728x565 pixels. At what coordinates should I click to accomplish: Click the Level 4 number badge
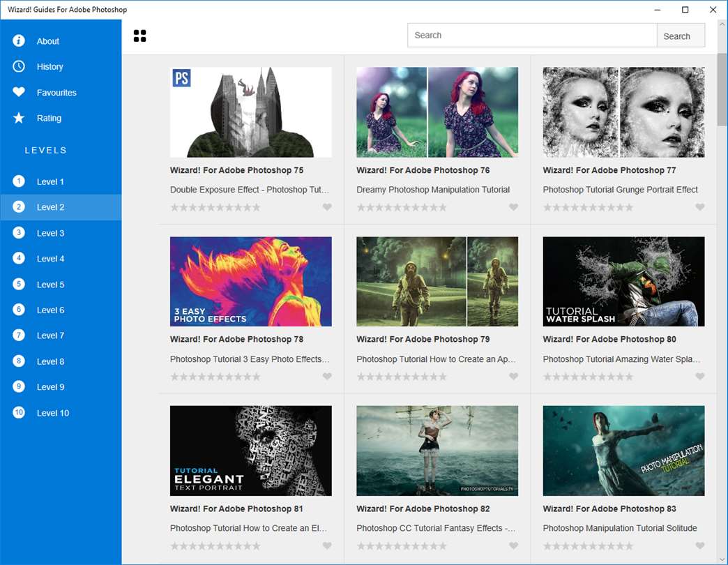19,258
